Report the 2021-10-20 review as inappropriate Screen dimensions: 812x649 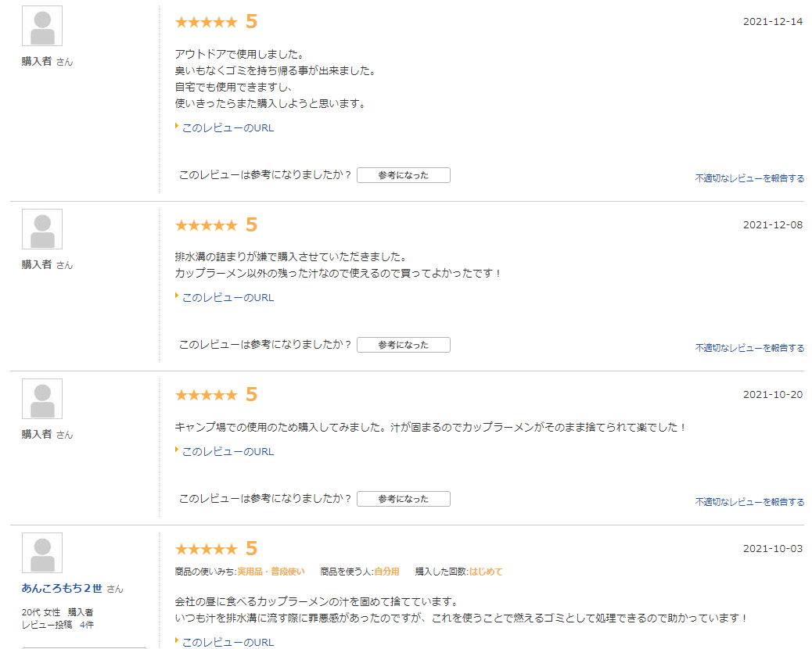[x=749, y=502]
